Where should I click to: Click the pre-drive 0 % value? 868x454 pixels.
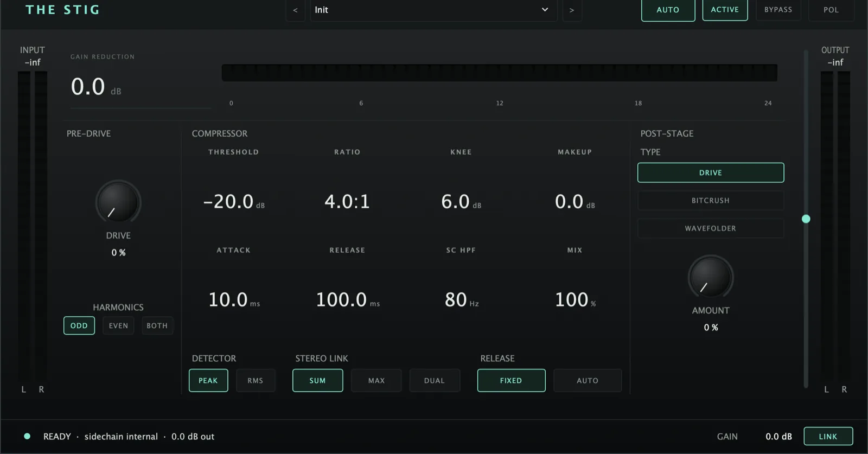point(118,252)
